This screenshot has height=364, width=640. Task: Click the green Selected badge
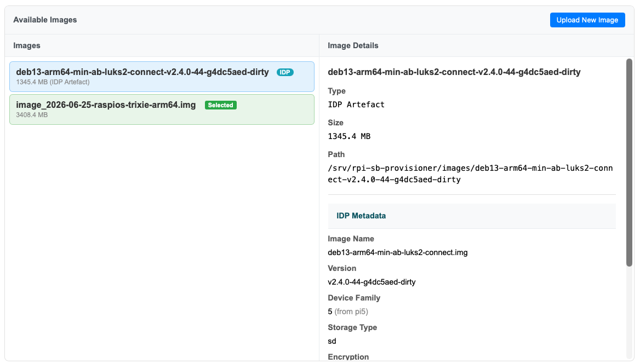click(220, 105)
